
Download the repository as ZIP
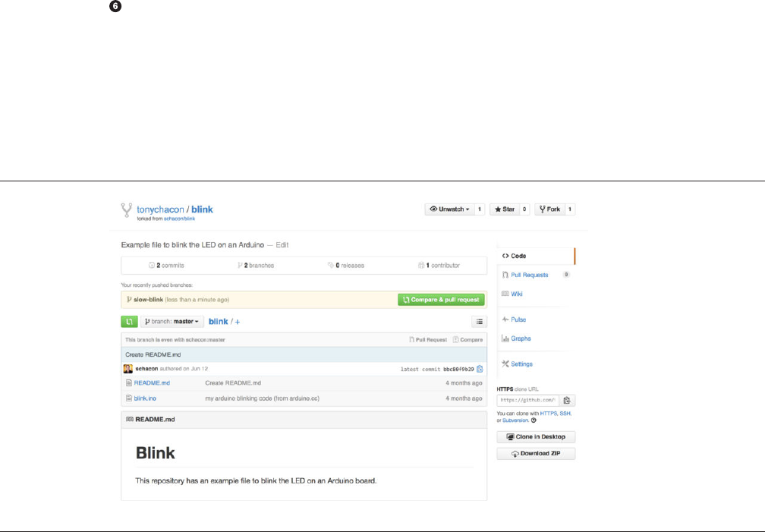click(536, 453)
